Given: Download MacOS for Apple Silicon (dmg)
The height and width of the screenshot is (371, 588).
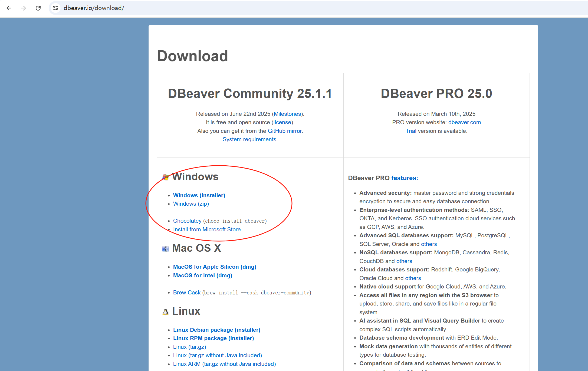Looking at the screenshot, I should pyautogui.click(x=215, y=267).
